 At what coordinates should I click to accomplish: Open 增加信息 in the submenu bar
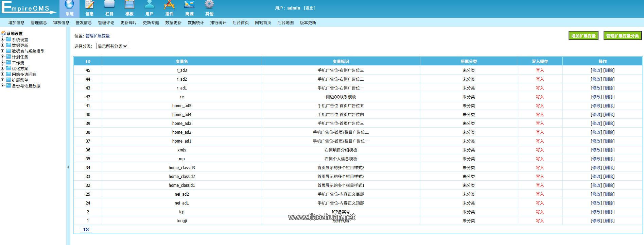(16, 23)
